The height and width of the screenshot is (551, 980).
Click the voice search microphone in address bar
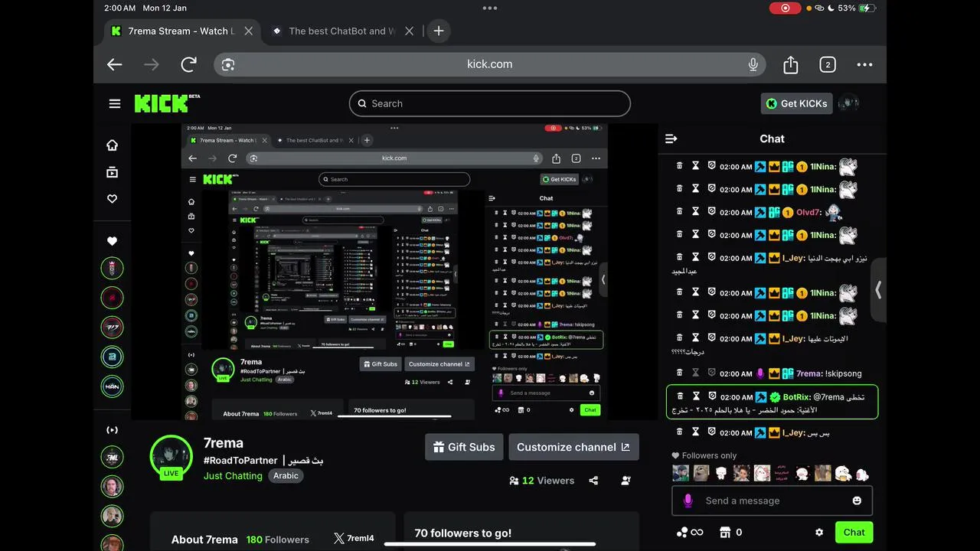click(753, 64)
